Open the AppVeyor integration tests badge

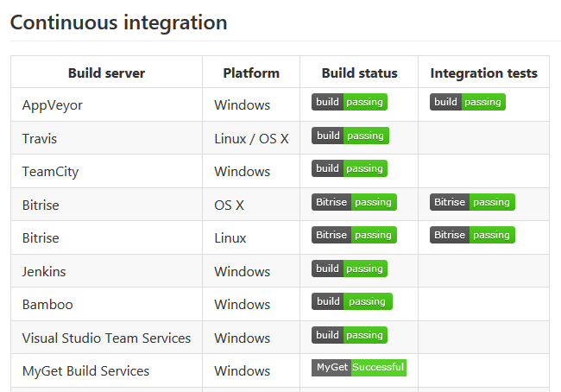coord(467,102)
